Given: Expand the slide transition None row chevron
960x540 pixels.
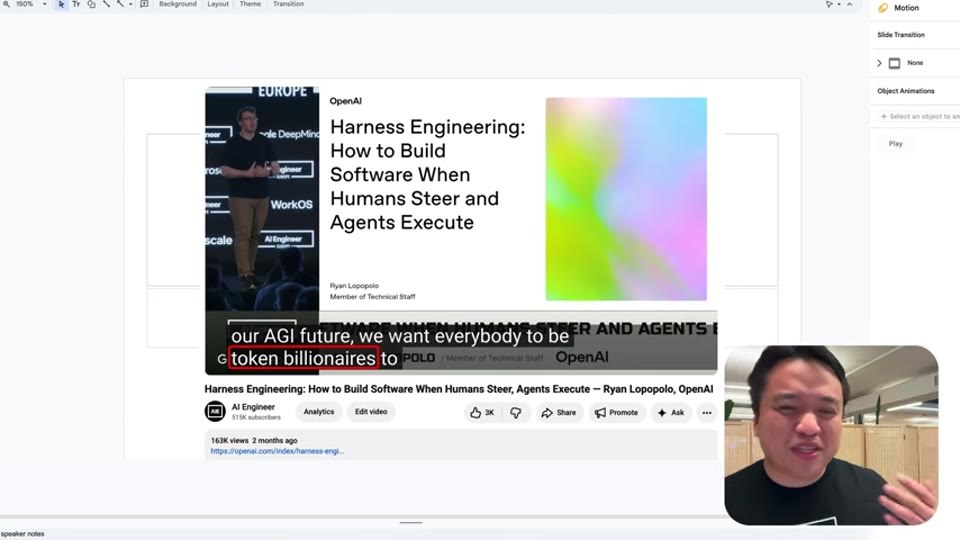Looking at the screenshot, I should pyautogui.click(x=879, y=63).
